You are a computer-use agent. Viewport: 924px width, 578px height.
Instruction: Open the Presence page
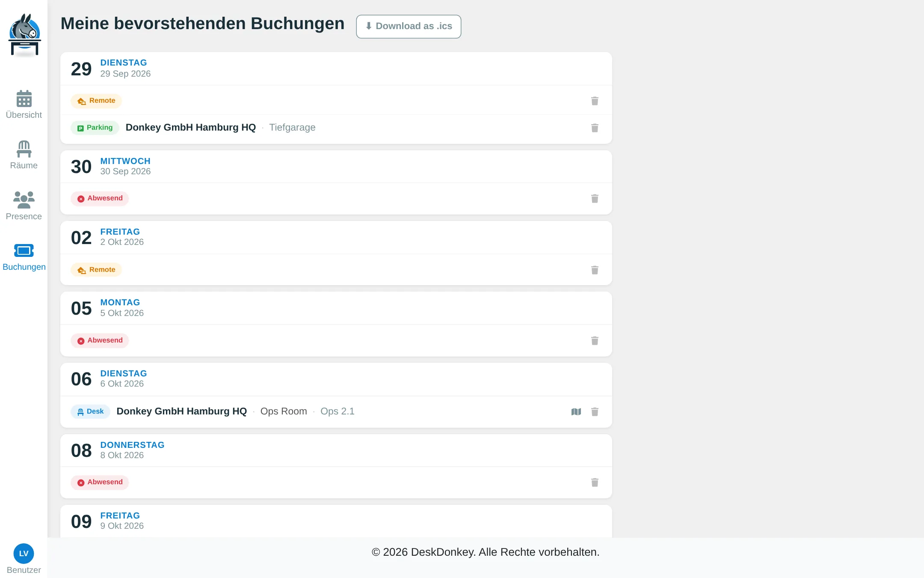pos(24,206)
